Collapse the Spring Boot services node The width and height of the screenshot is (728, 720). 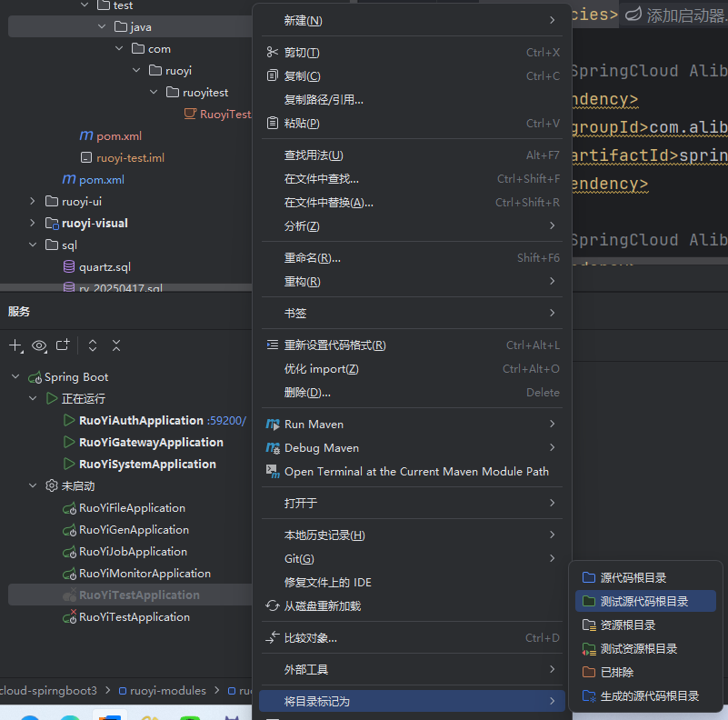pos(15,377)
